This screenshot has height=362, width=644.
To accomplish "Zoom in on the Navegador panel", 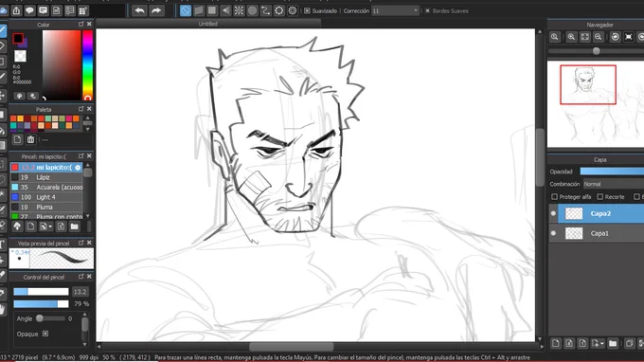I will (571, 37).
